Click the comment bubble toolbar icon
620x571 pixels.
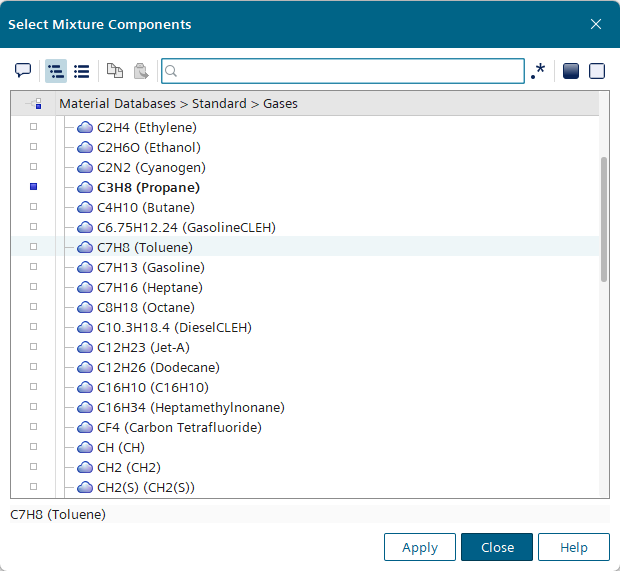(x=23, y=71)
